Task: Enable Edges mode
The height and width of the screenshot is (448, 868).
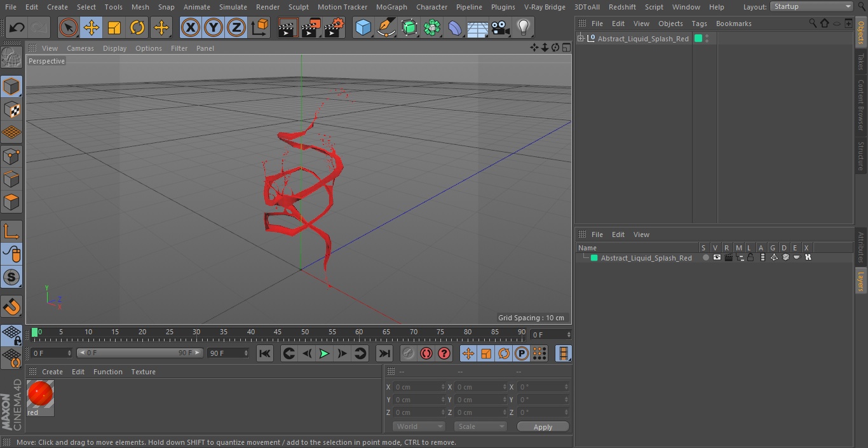Action: point(11,179)
